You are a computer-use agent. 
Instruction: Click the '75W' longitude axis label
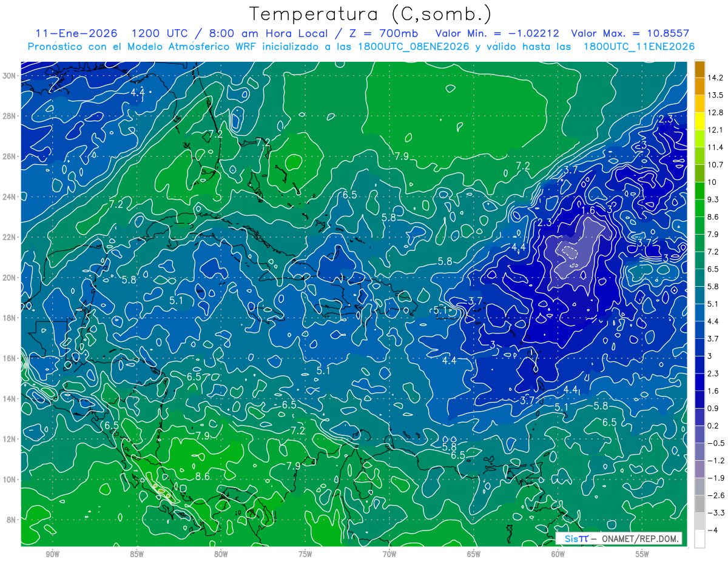coord(305,554)
